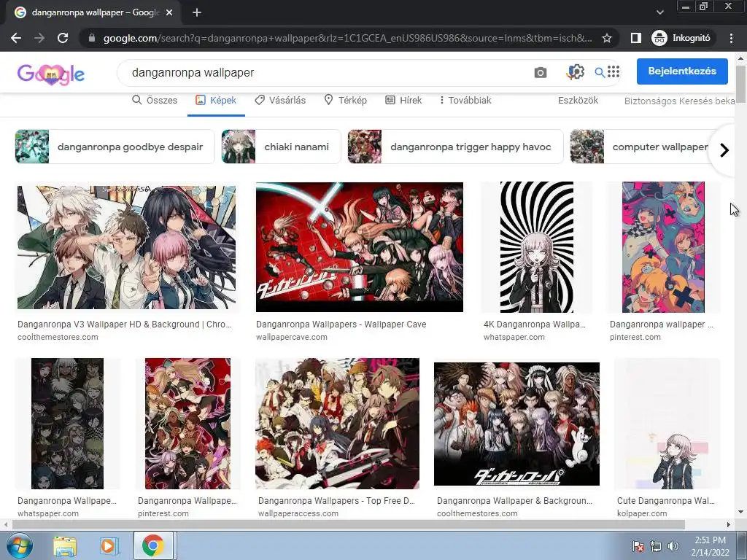Open the wallpaperaccess.com group image
Viewport: 747px width, 560px height.
click(x=337, y=424)
